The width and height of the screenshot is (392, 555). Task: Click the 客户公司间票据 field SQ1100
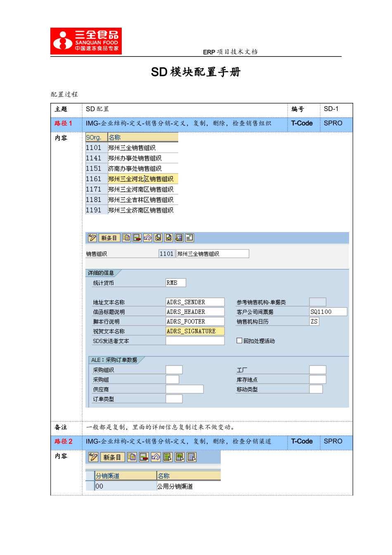[x=328, y=312]
